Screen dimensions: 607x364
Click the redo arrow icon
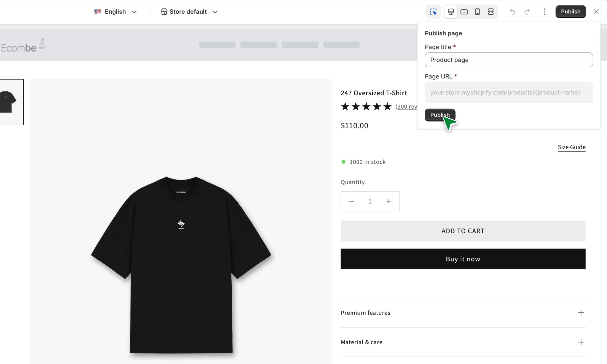pos(527,12)
